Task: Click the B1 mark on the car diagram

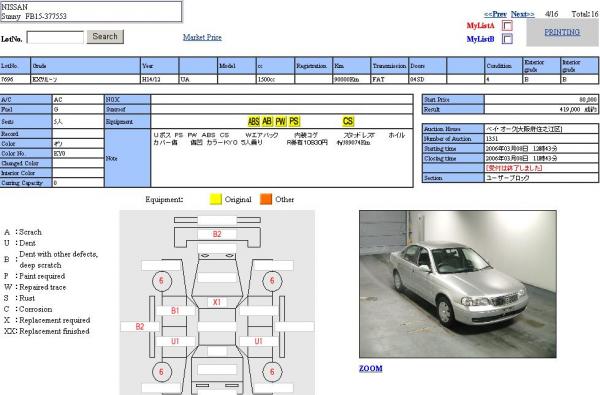Action: [175, 310]
